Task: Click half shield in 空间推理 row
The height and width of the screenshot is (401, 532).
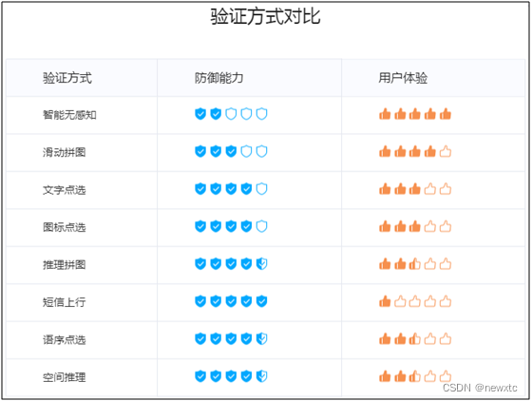Action: 261,376
